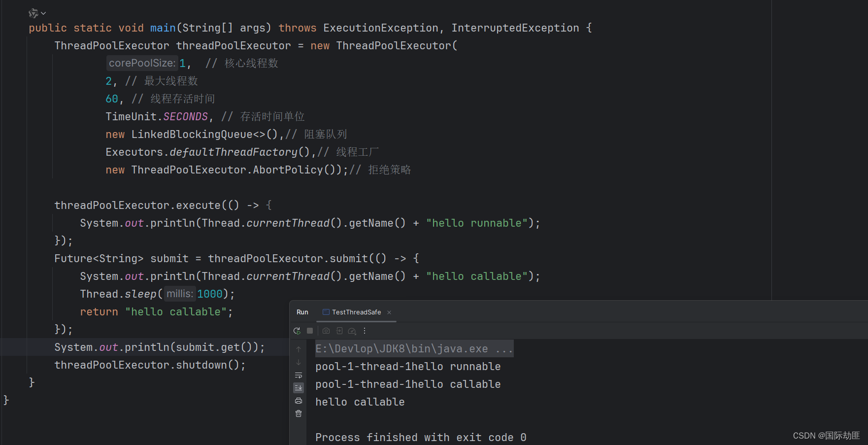The width and height of the screenshot is (868, 445).
Task: Click the profiler gauge icon
Action: click(x=352, y=331)
